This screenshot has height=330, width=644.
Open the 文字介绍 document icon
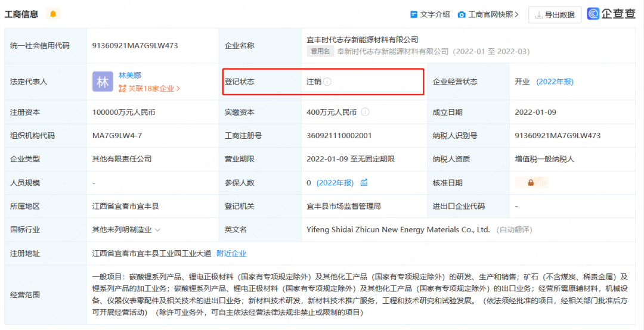pos(414,14)
